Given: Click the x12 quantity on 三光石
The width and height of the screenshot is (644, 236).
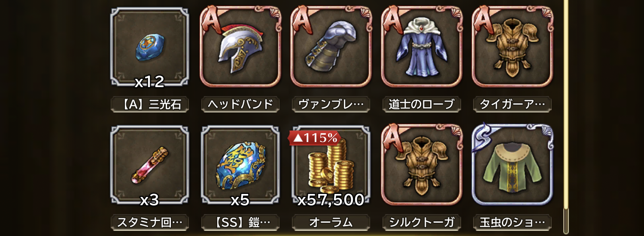Looking at the screenshot, I should tap(149, 81).
